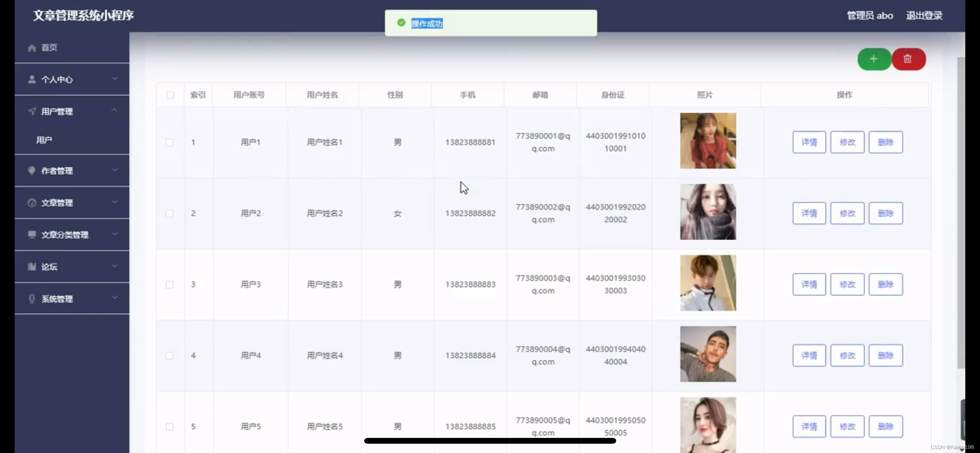
Task: Expand the 文章管理 menu chevron
Action: point(115,202)
